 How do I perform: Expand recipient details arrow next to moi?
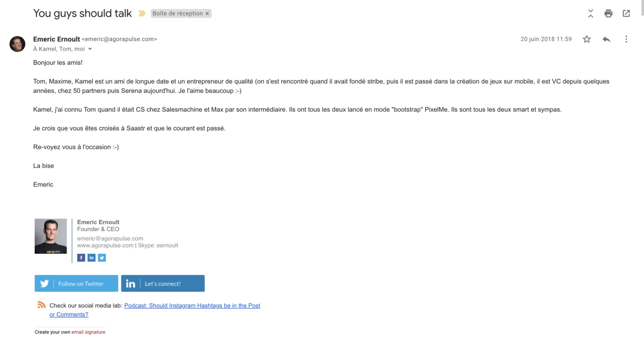(90, 49)
